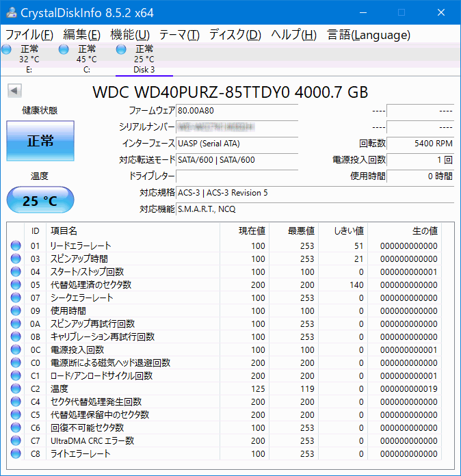Click the リードエラーレート item name
The image size is (461, 476).
point(81,246)
